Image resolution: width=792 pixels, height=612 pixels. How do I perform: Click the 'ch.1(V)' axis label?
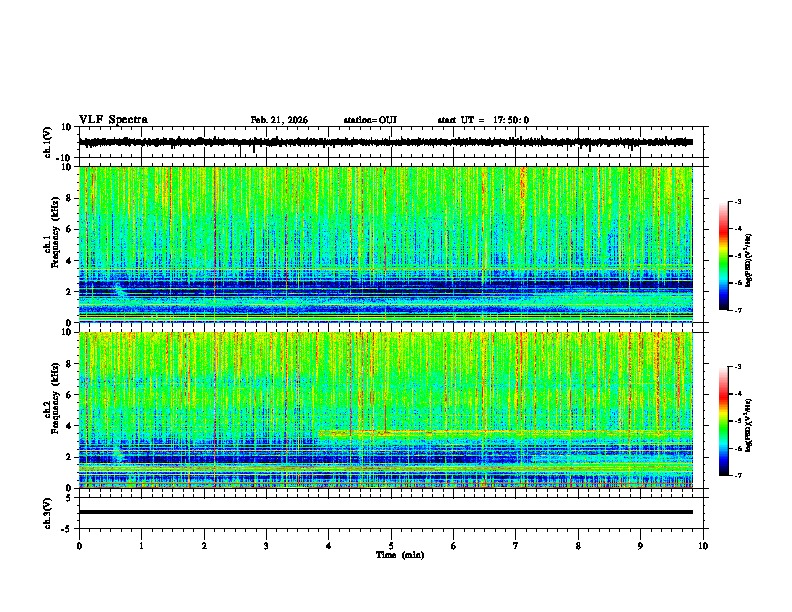(x=48, y=142)
